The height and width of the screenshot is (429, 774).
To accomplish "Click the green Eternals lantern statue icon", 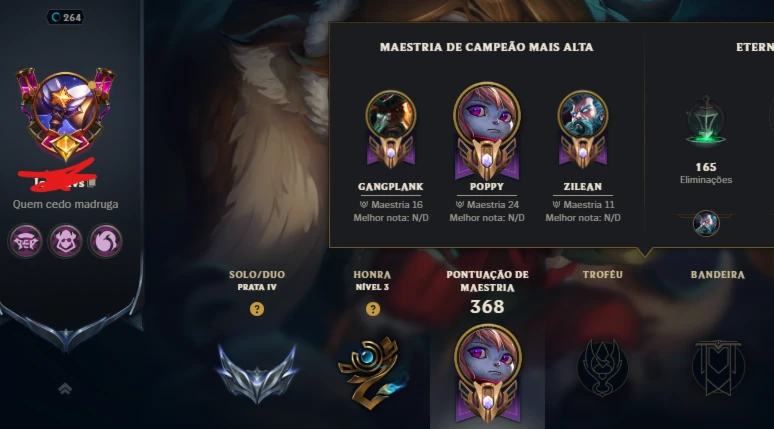I will pyautogui.click(x=706, y=121).
